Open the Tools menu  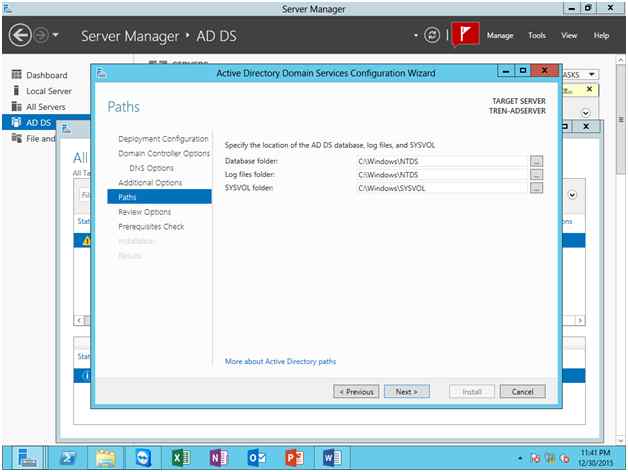tap(537, 36)
